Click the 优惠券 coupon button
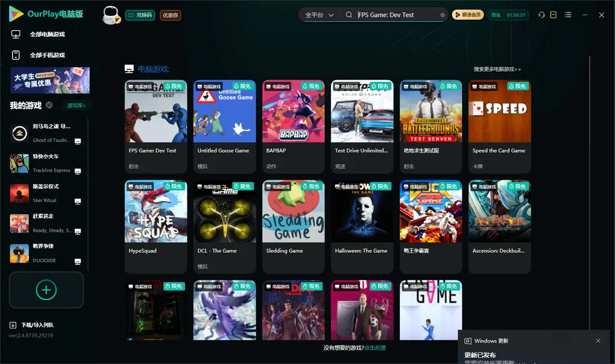The image size is (615, 364). (170, 15)
